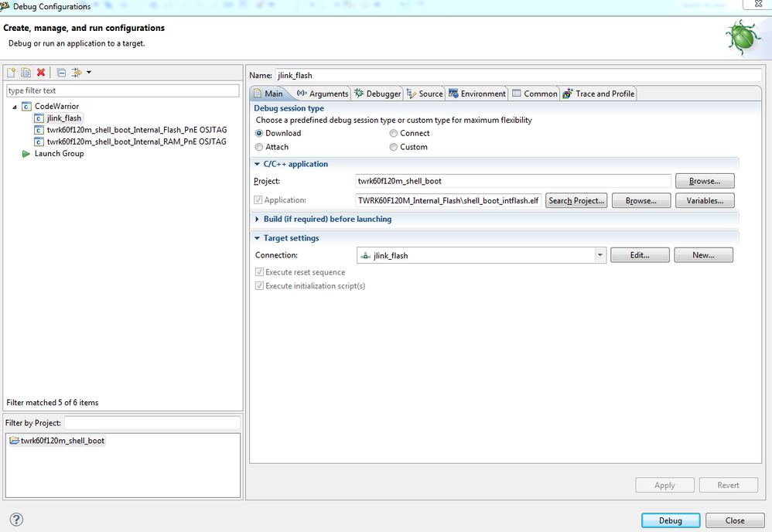Create a New connection
Viewport: 772px width, 532px height.
point(703,255)
